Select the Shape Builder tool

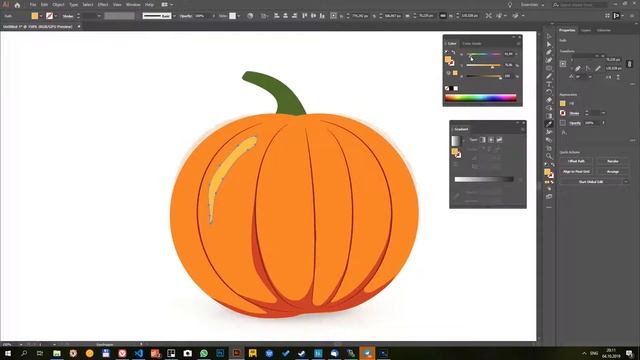click(x=549, y=108)
